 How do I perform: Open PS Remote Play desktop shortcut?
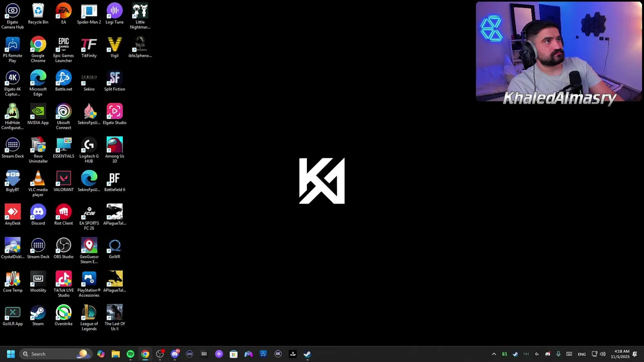click(x=13, y=50)
